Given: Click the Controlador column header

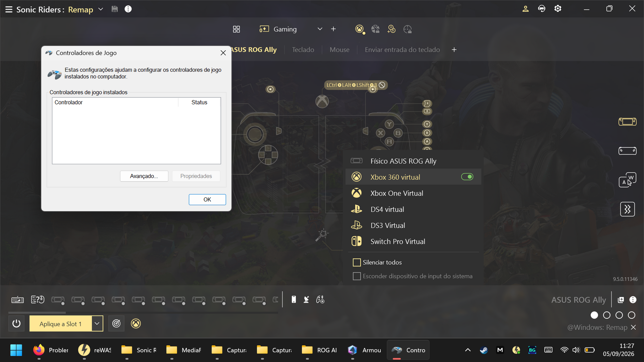Looking at the screenshot, I should [x=115, y=102].
